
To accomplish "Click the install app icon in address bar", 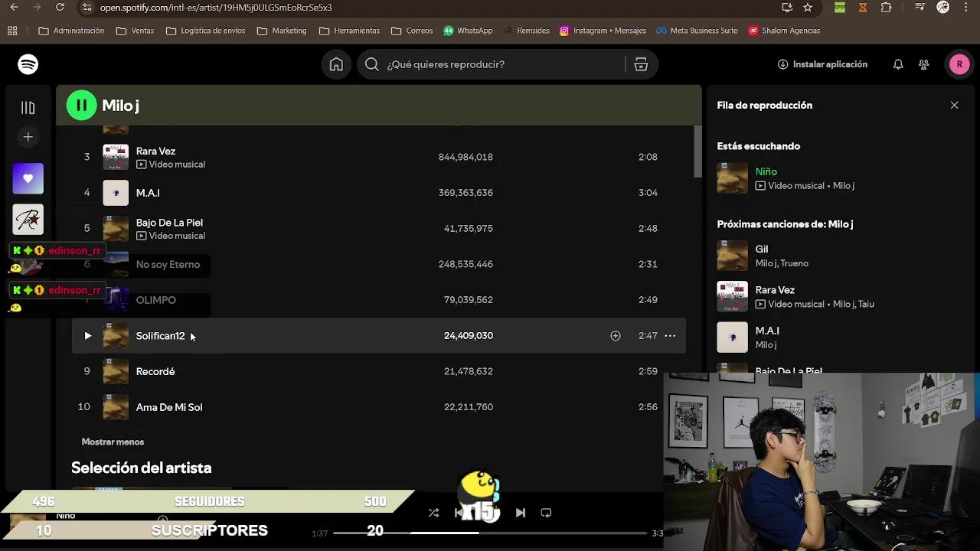I will point(787,8).
